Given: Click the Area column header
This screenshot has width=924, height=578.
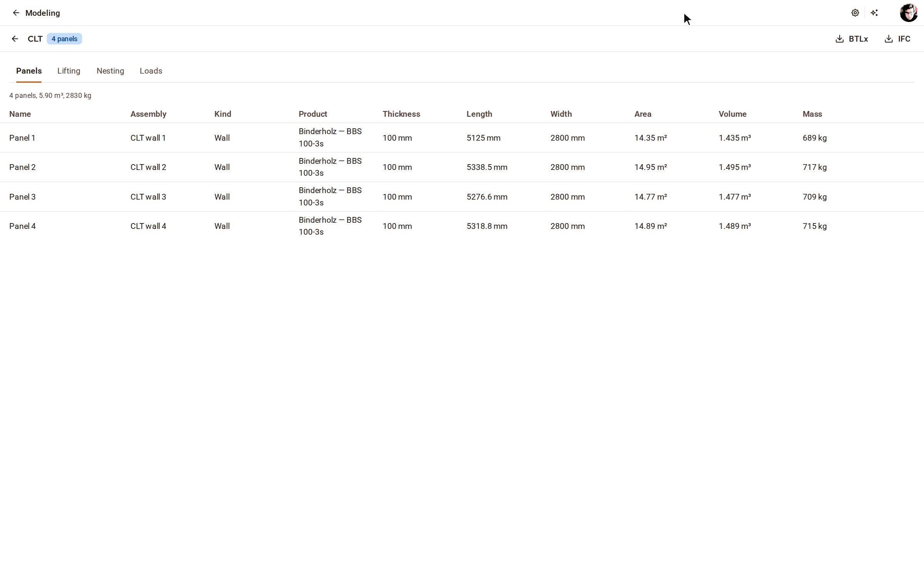Looking at the screenshot, I should pyautogui.click(x=643, y=114).
